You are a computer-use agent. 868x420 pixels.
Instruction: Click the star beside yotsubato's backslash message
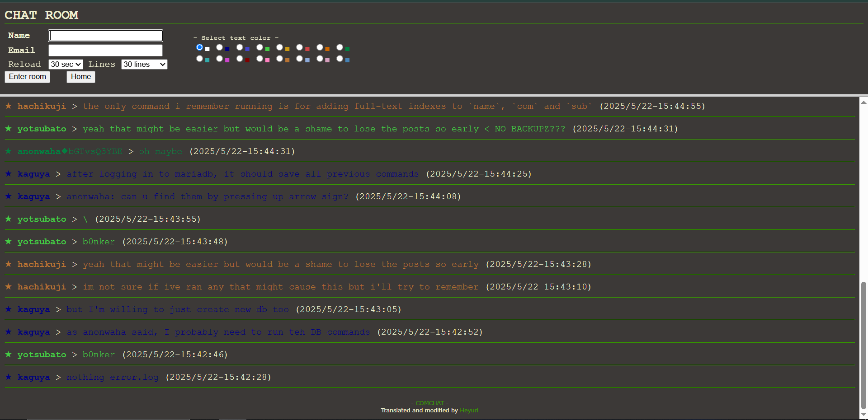point(8,219)
